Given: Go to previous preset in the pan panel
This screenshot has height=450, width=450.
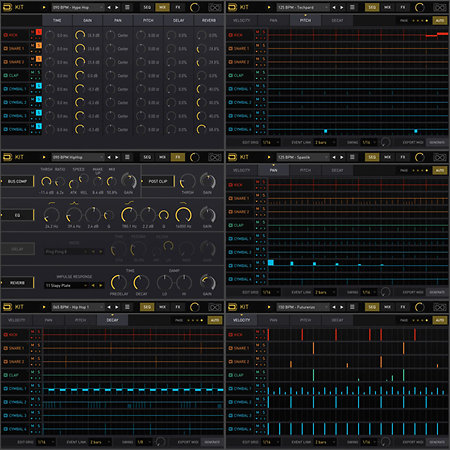Looking at the screenshot, I should coord(334,157).
